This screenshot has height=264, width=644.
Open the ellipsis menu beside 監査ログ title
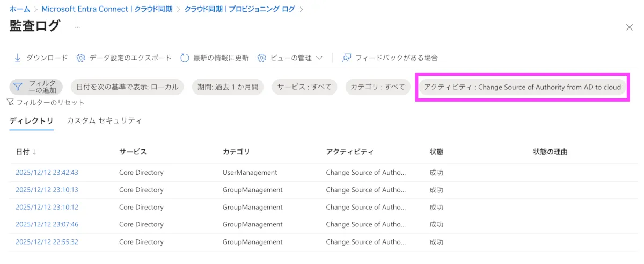pos(77,26)
